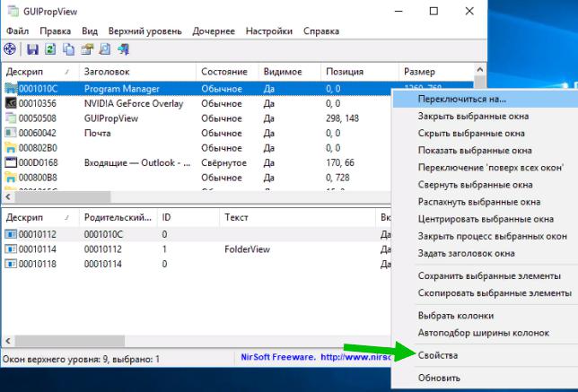This screenshot has height=392, width=578.
Task: Toggle Переключение 'поверх всех окон' entry
Action: click(x=485, y=167)
